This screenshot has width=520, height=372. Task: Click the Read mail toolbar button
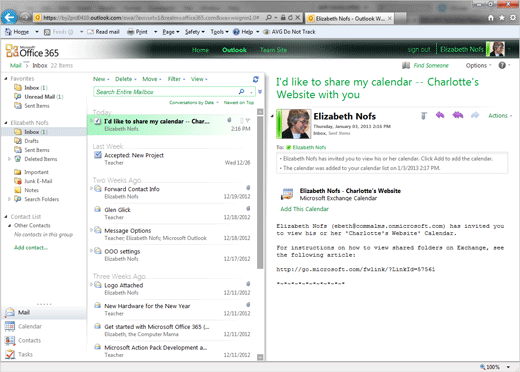pos(103,32)
